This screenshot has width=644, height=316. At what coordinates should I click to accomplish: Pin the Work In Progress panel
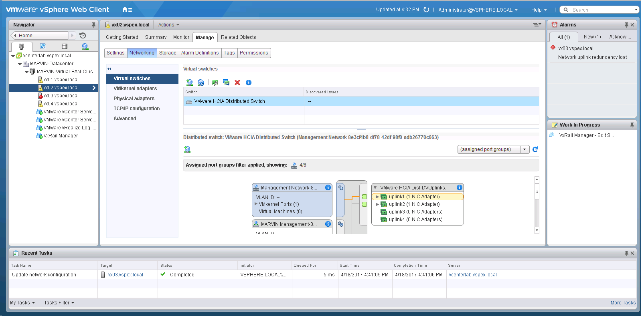pos(632,125)
